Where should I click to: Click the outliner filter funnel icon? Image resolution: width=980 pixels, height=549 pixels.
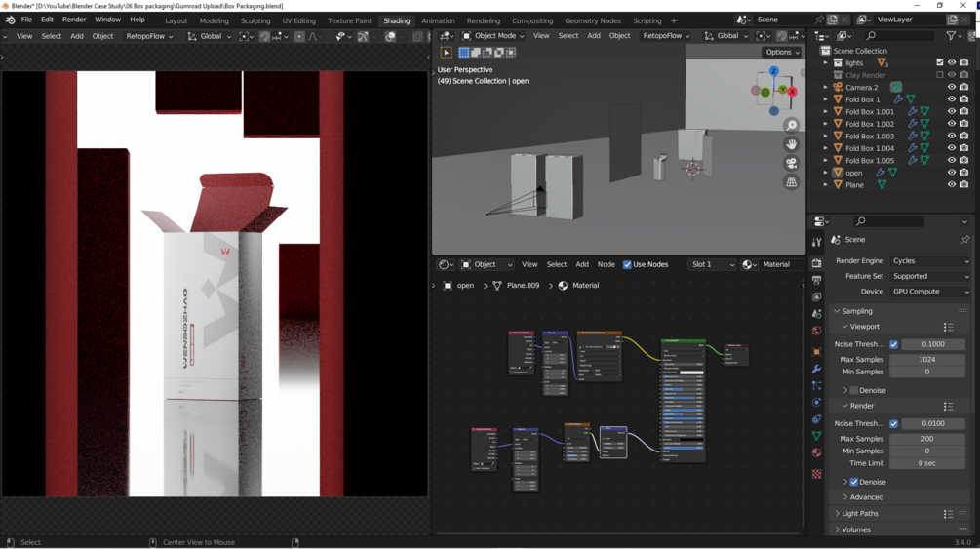(951, 36)
